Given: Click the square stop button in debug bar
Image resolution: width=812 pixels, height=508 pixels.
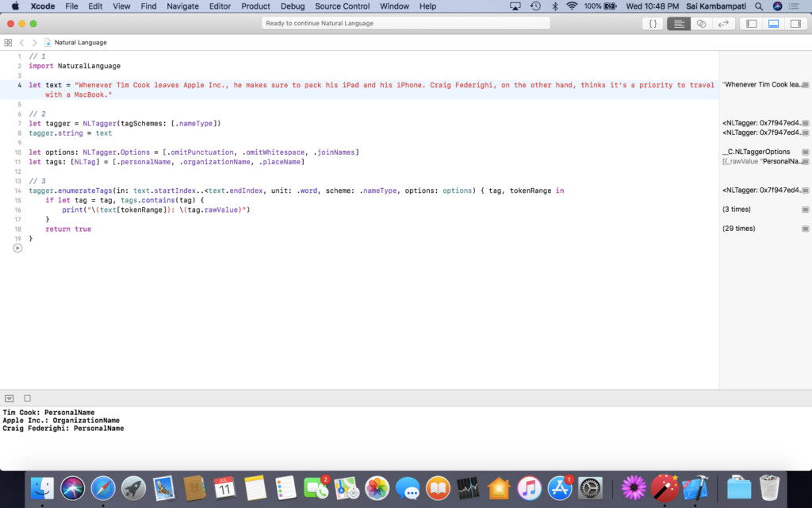Looking at the screenshot, I should [x=28, y=398].
